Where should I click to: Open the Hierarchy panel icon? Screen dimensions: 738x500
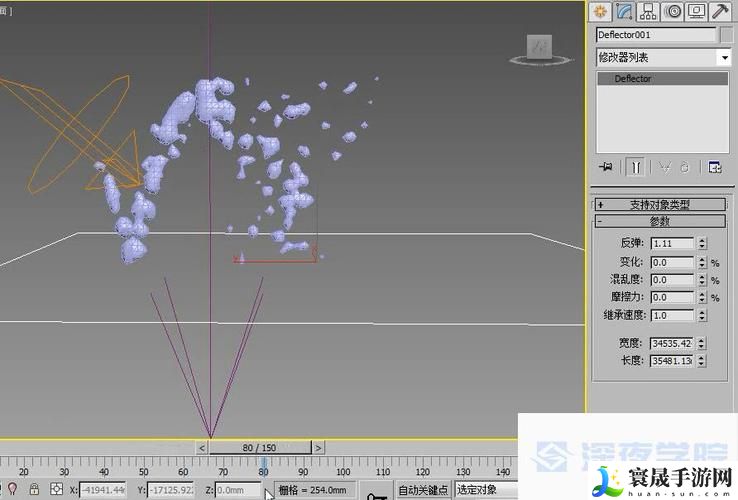tap(648, 11)
